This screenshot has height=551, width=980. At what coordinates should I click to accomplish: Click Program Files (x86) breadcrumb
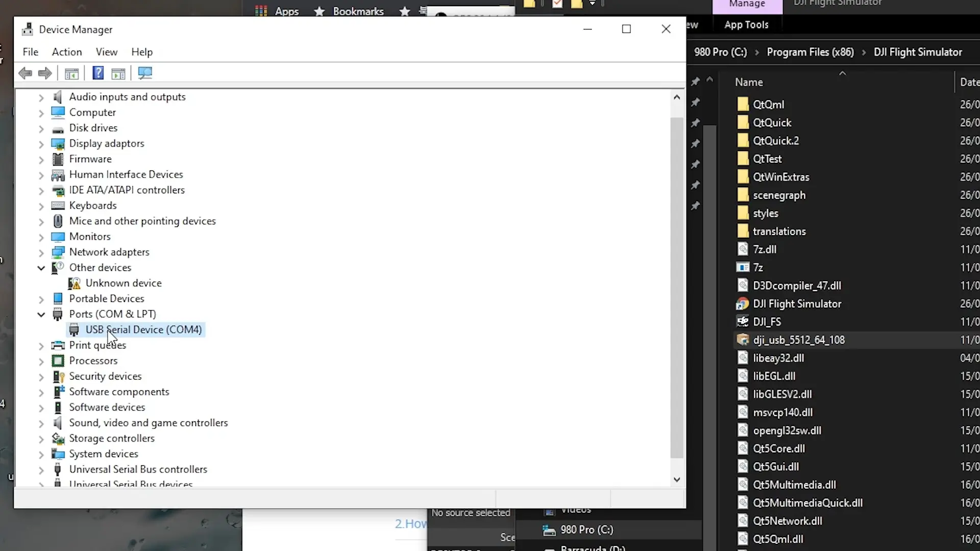pos(810,52)
